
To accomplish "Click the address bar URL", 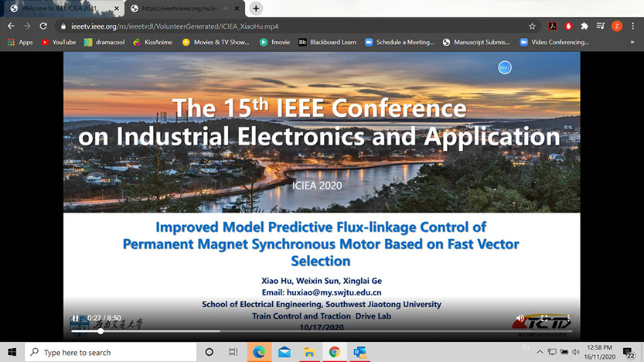I will (x=175, y=26).
